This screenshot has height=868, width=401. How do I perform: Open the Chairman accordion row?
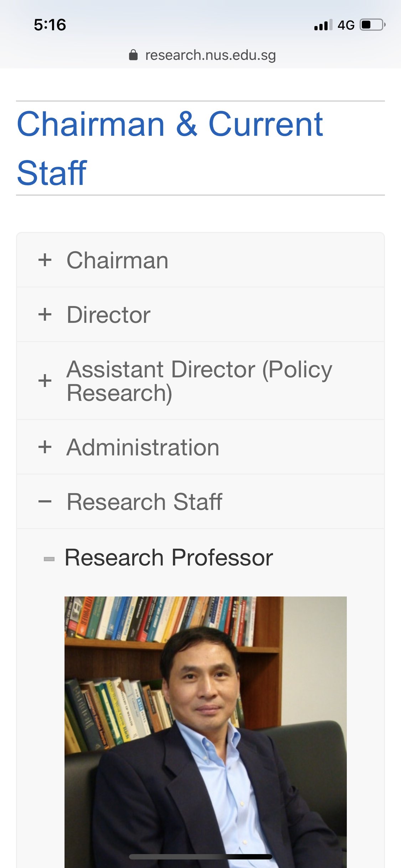[200, 260]
